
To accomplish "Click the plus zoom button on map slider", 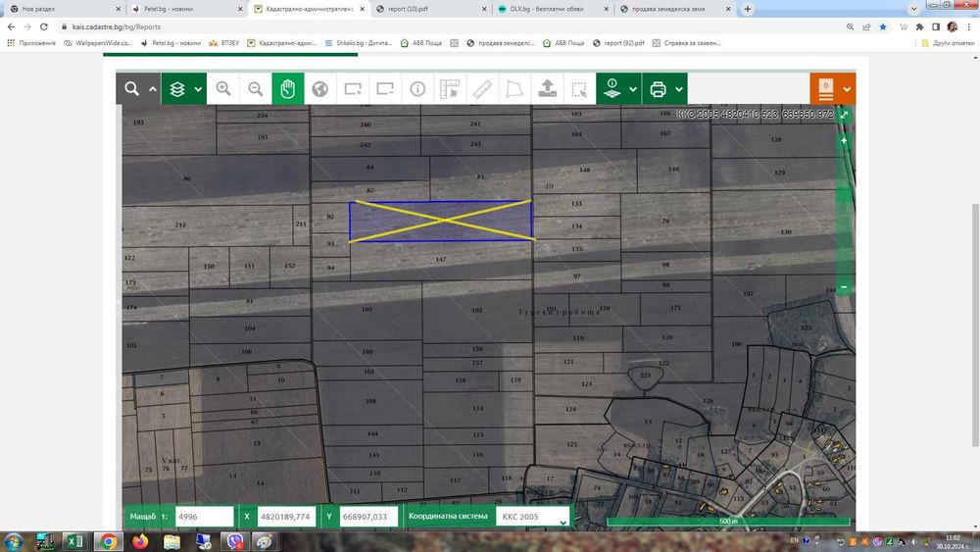I will [x=844, y=141].
